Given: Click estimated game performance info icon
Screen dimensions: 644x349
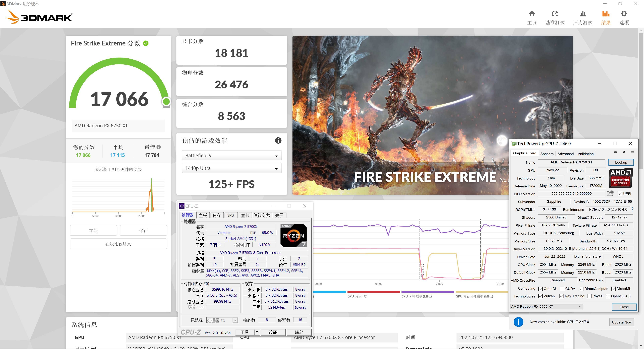Looking at the screenshot, I should click(x=278, y=141).
